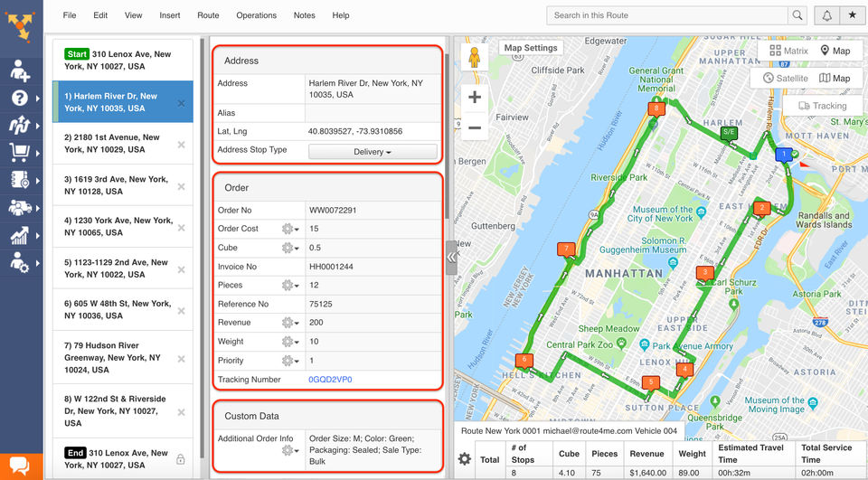
Task: Collapse the details panel with double chevron
Action: tap(452, 258)
